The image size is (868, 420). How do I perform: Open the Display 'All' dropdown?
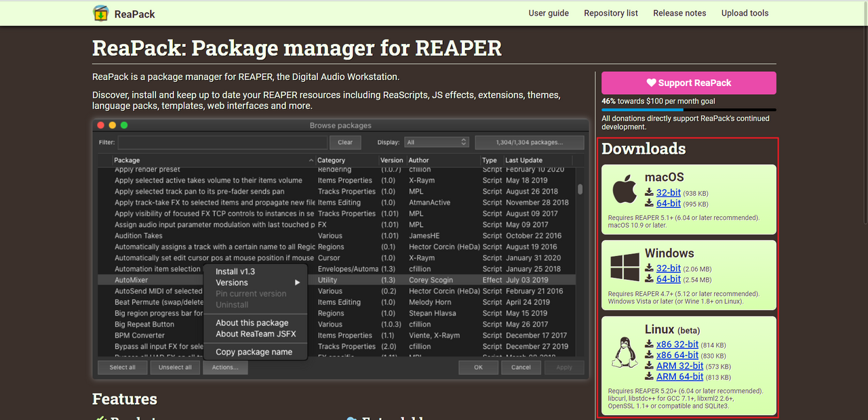436,142
